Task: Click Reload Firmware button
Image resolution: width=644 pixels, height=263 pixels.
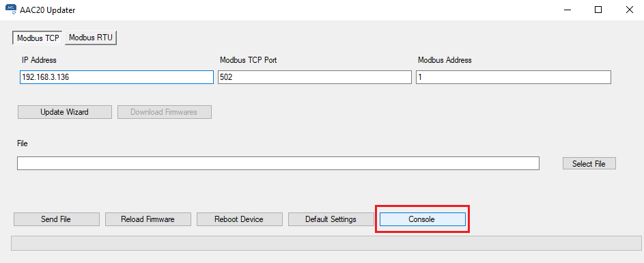Action: (x=148, y=219)
